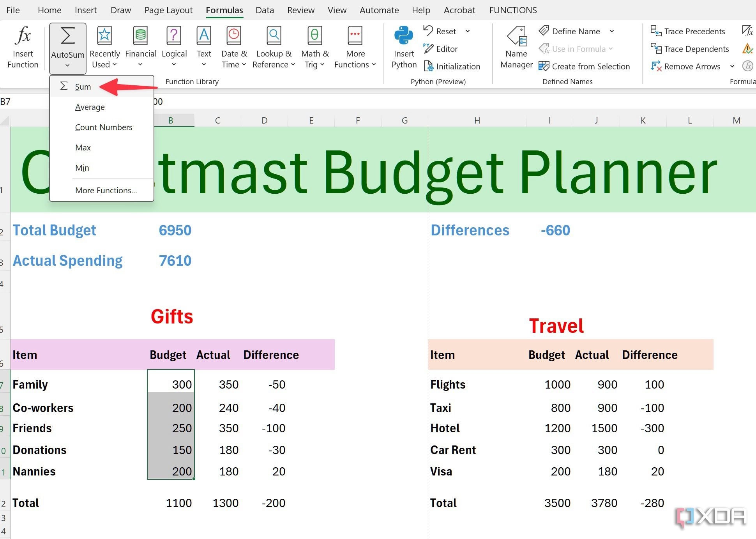Open Lookup & Reference functions
Image resolution: width=756 pixels, height=539 pixels.
pyautogui.click(x=274, y=47)
